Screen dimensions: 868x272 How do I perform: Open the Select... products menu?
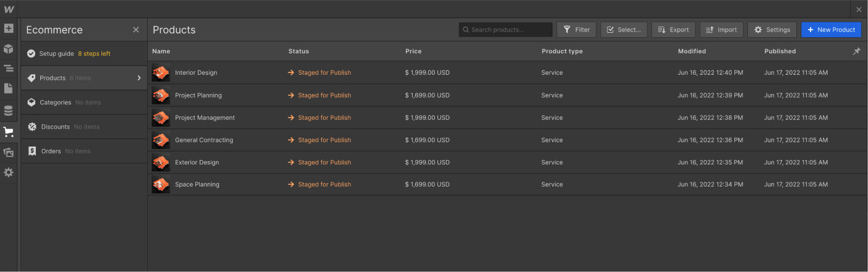point(624,30)
